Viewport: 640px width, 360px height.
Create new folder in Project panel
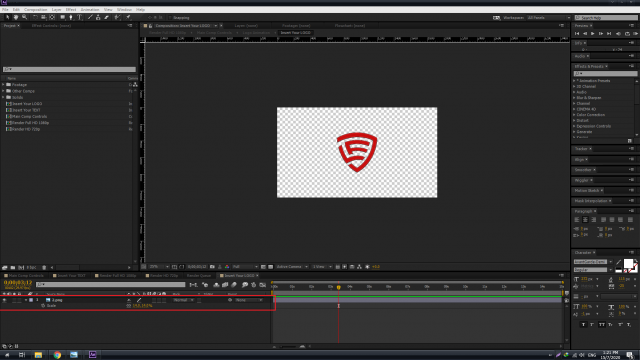(x=13, y=267)
